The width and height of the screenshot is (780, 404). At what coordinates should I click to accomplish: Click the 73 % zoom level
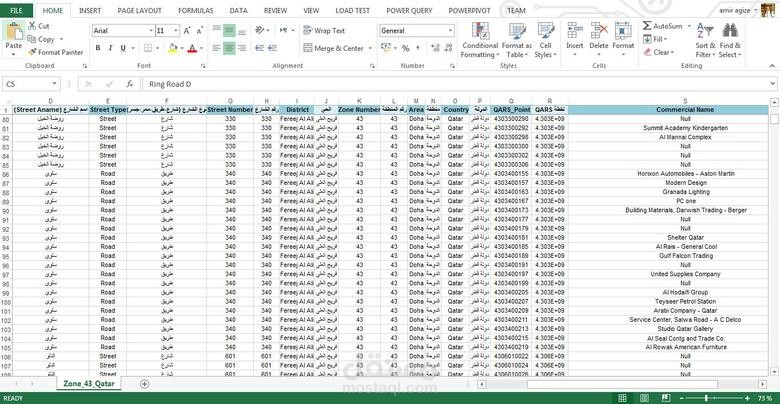764,398
